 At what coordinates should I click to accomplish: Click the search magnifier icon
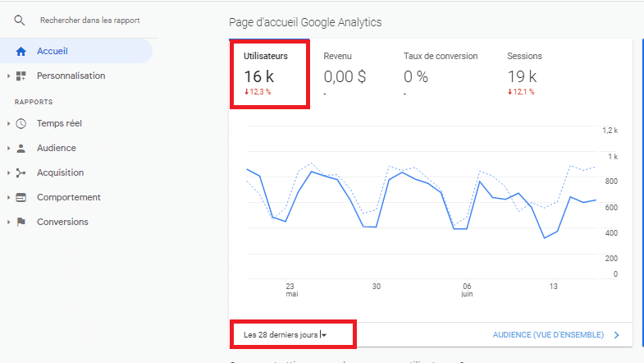pos(20,21)
